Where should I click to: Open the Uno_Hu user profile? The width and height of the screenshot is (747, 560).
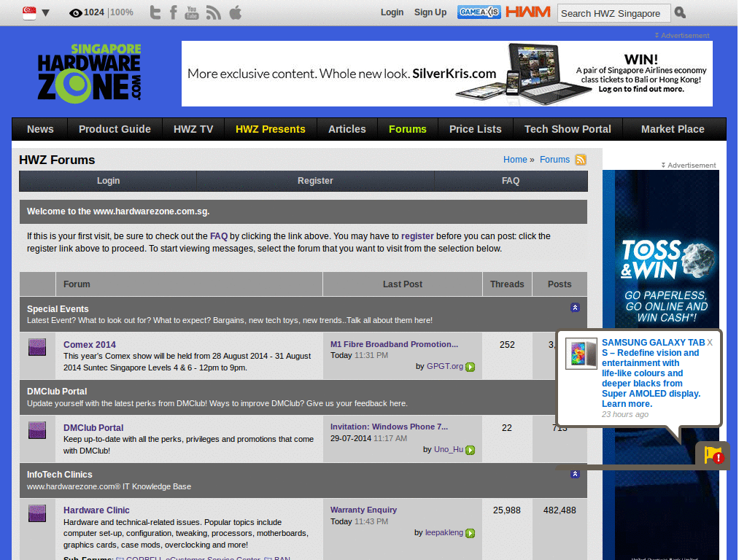coord(449,449)
